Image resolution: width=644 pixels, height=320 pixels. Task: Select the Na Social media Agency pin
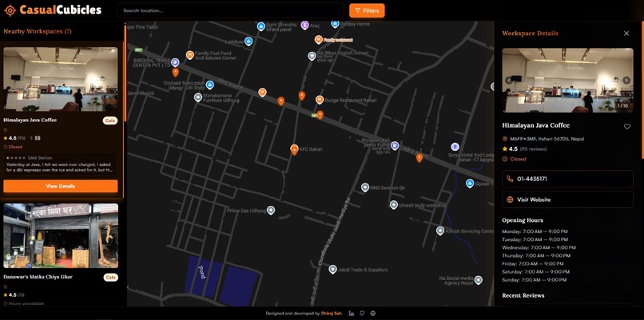[478, 280]
